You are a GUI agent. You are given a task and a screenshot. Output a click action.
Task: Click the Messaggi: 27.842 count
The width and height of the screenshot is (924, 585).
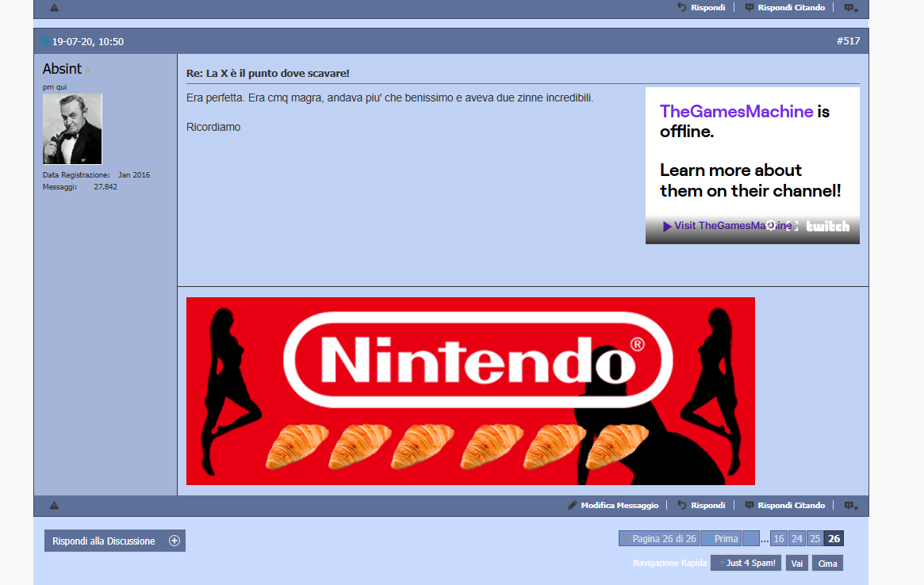(x=79, y=187)
